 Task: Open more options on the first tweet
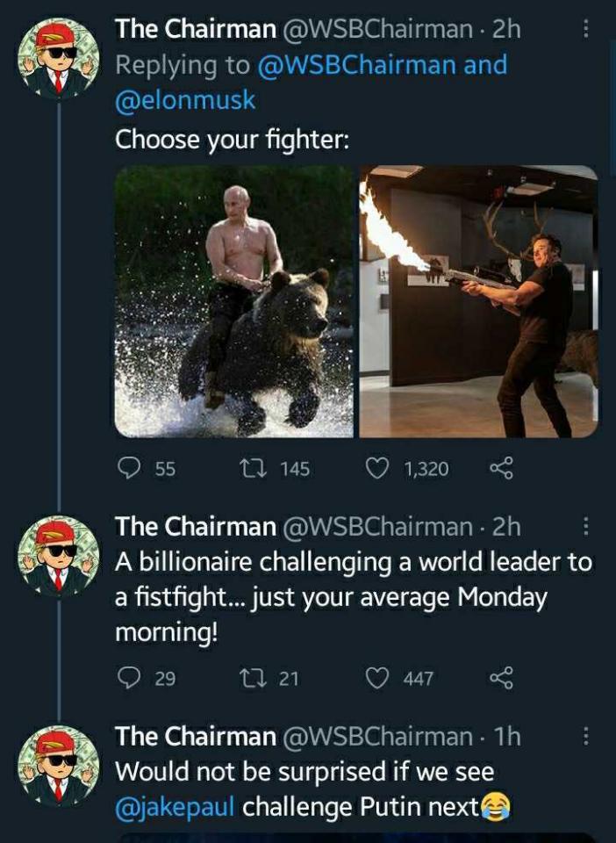point(587,29)
